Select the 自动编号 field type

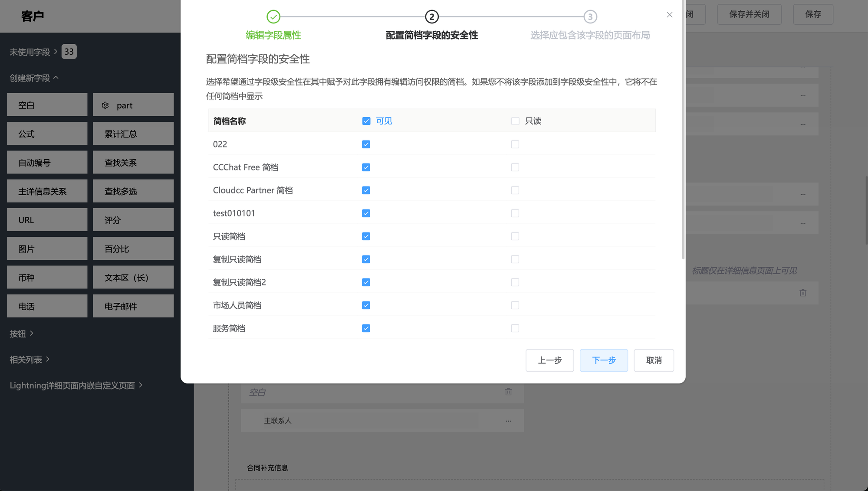tap(47, 163)
